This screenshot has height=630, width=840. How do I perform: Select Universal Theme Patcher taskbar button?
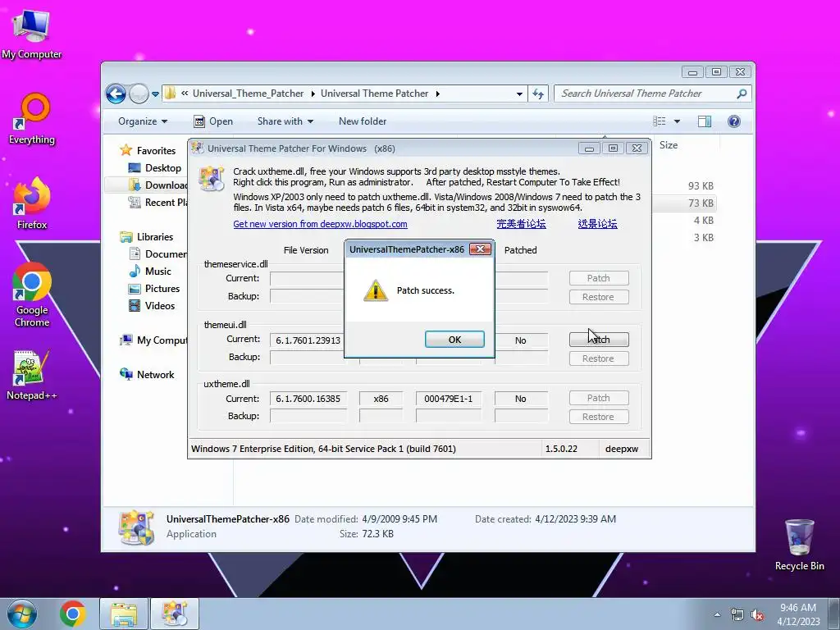pyautogui.click(x=175, y=614)
